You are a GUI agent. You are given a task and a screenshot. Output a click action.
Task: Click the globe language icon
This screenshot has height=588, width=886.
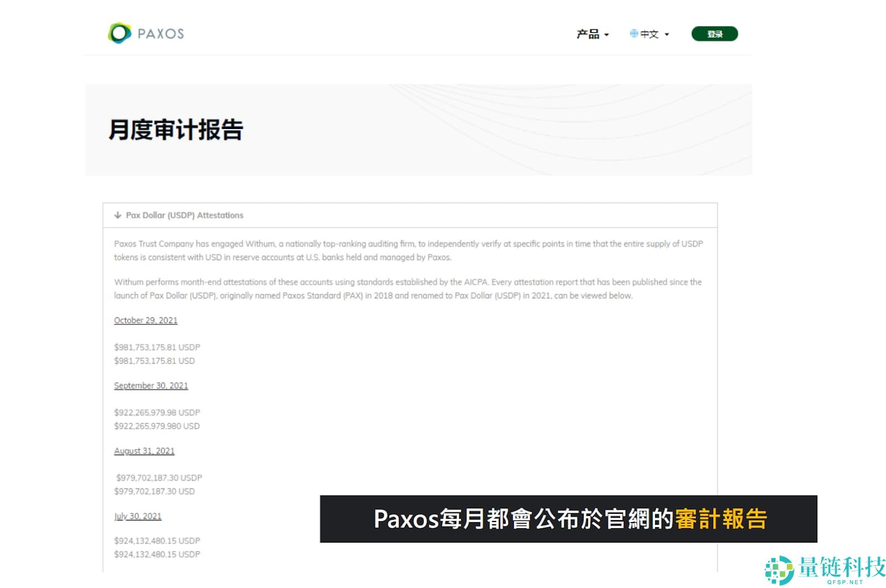(633, 34)
